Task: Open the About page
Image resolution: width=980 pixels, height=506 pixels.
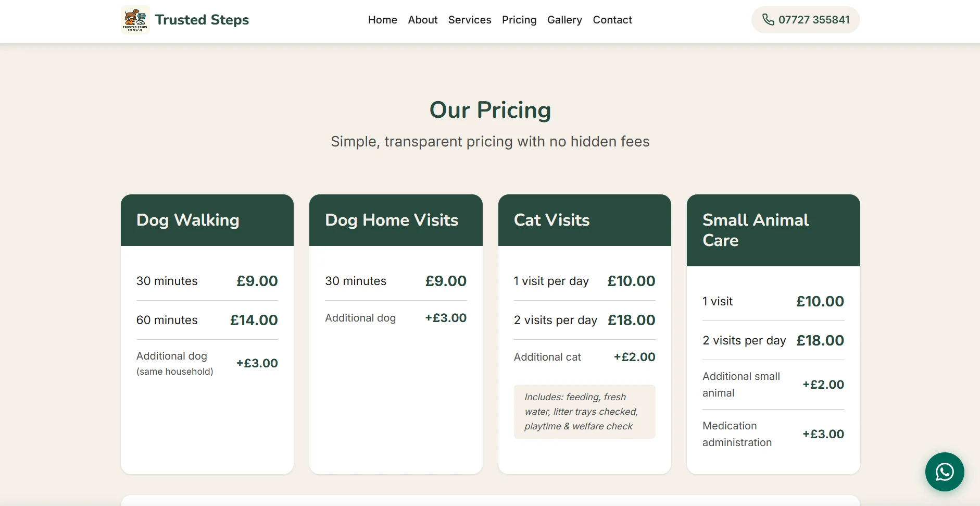Action: [x=423, y=20]
